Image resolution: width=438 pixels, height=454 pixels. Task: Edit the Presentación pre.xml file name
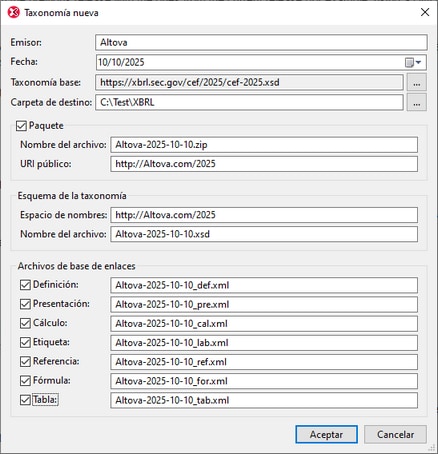[x=264, y=305]
